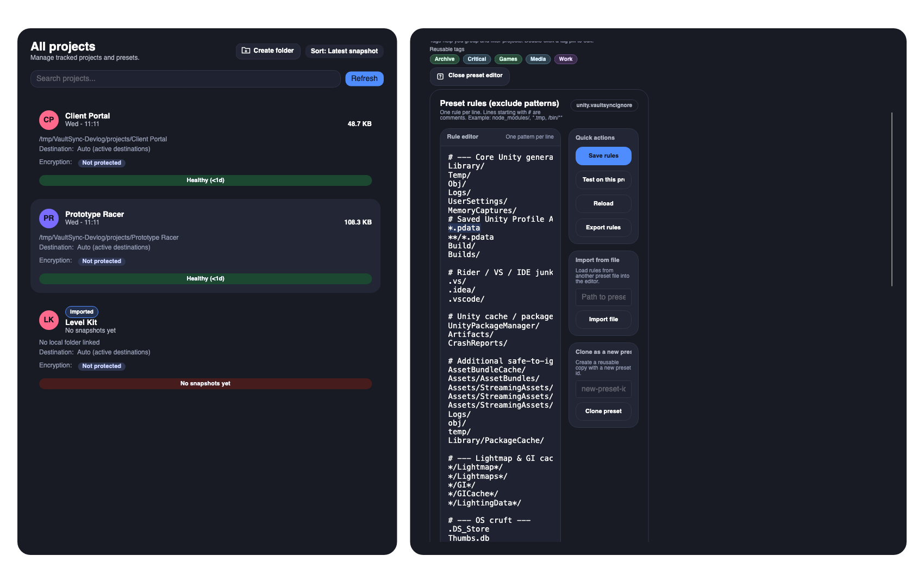924x568 pixels.
Task: Select the Critical tag pill
Action: (477, 59)
